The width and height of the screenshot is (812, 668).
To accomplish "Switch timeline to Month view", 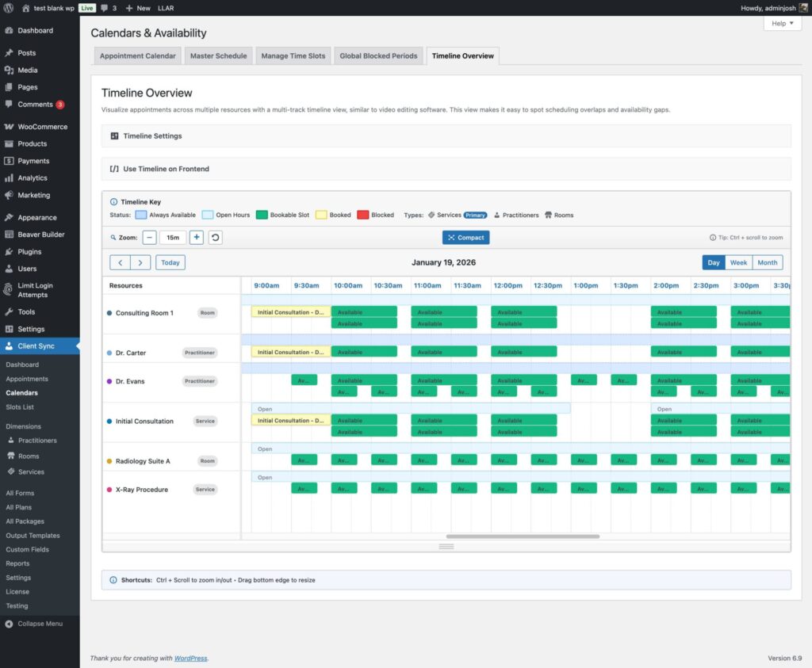I will (767, 262).
